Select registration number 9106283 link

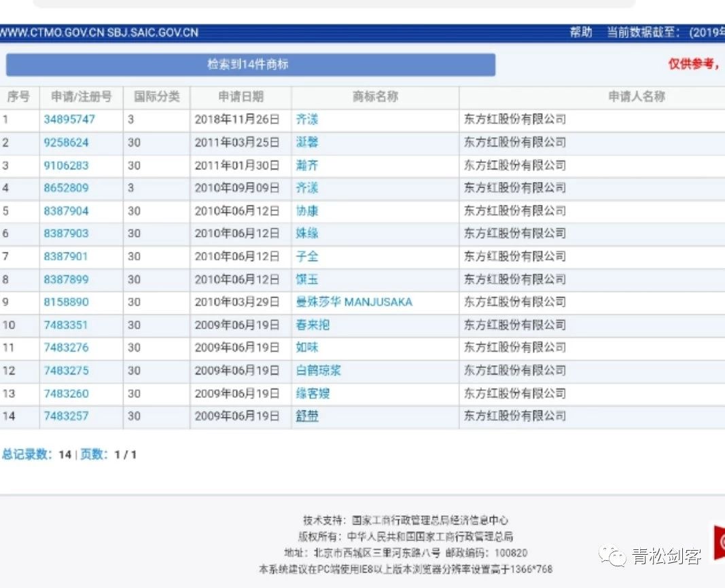[66, 166]
